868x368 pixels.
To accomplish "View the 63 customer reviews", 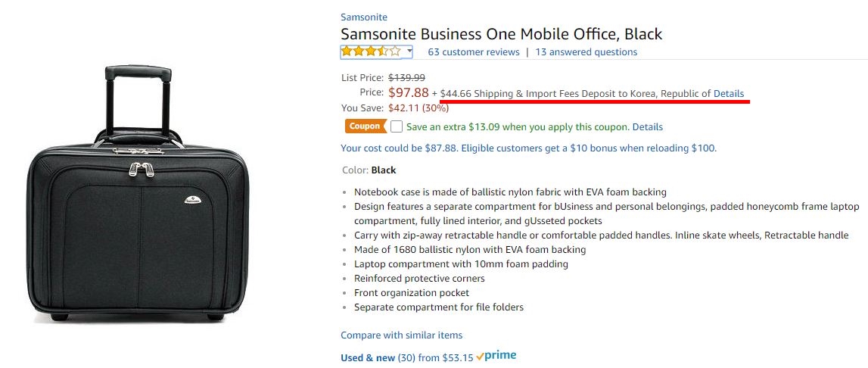I will pos(474,52).
